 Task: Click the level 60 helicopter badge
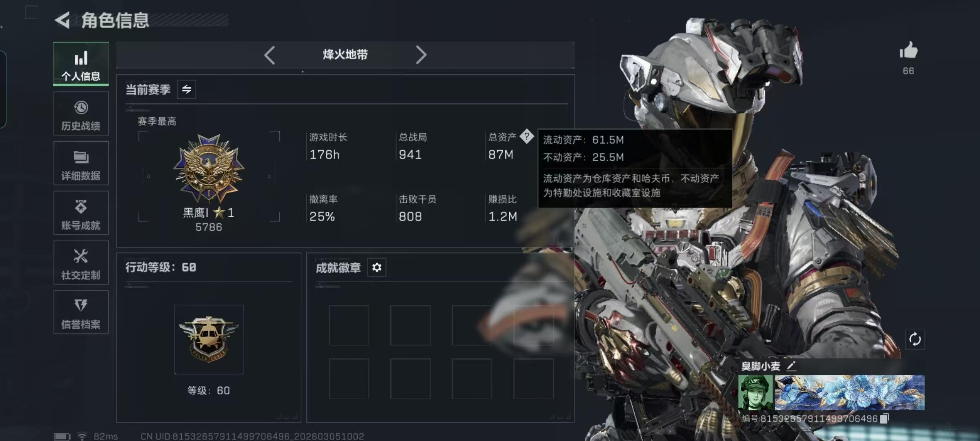coord(209,339)
